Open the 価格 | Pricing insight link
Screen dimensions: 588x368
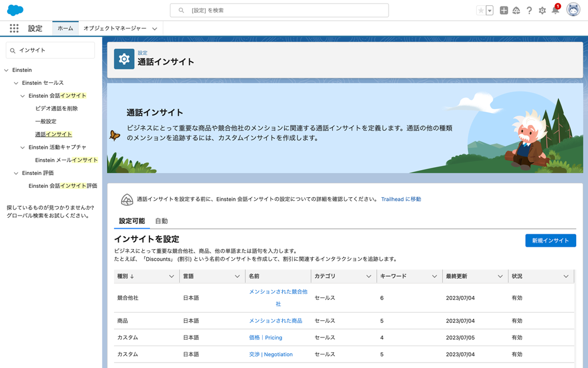tap(265, 338)
